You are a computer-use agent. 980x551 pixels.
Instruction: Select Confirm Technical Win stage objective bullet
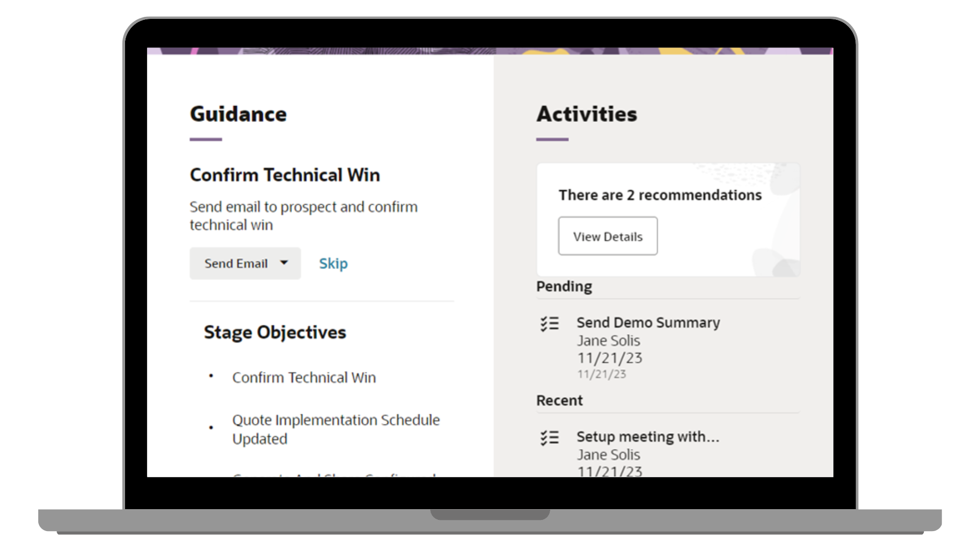click(x=304, y=378)
